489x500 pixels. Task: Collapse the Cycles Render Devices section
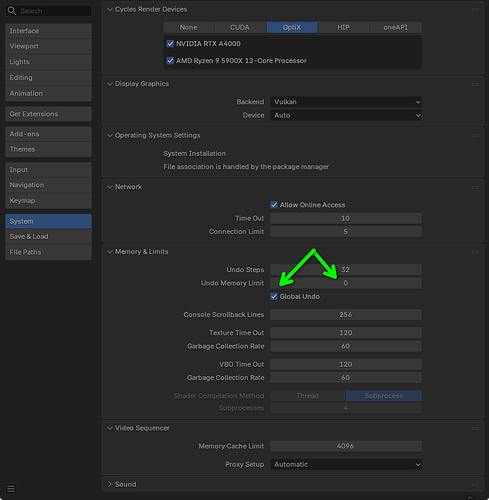pos(110,9)
